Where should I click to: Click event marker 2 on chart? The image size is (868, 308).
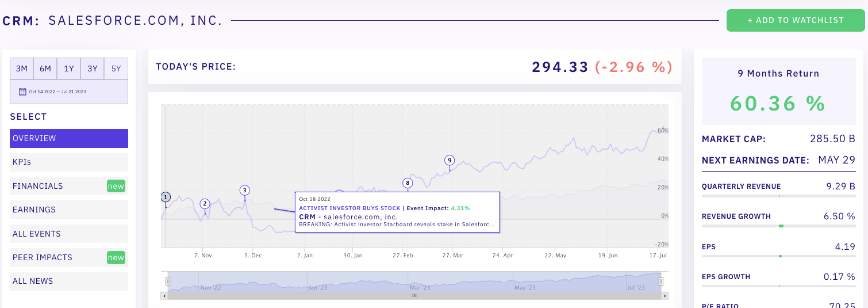(x=205, y=203)
